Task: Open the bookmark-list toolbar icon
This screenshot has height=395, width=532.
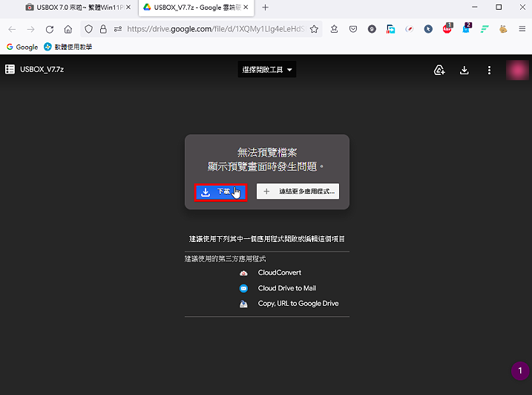Action: tap(334, 29)
